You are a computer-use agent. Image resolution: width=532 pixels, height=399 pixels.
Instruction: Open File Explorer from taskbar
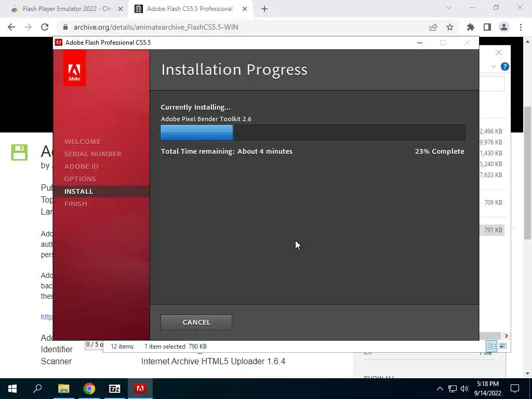[63, 389]
